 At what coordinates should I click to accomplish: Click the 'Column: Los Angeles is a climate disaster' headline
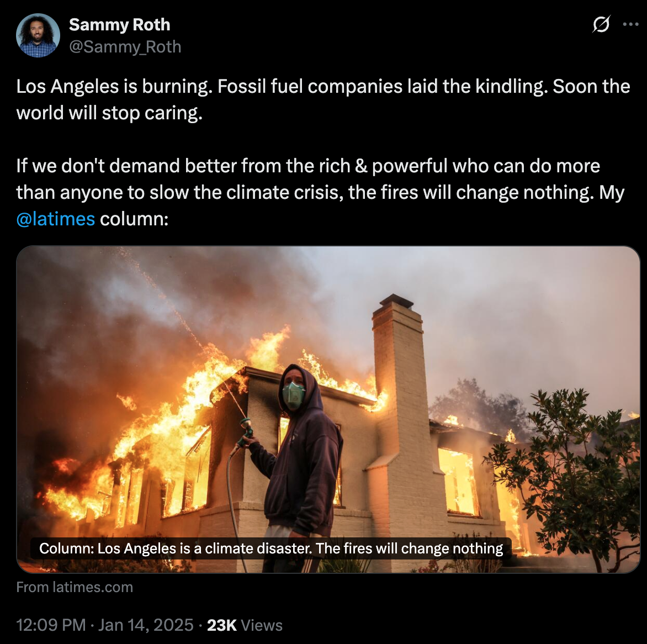pos(271,548)
